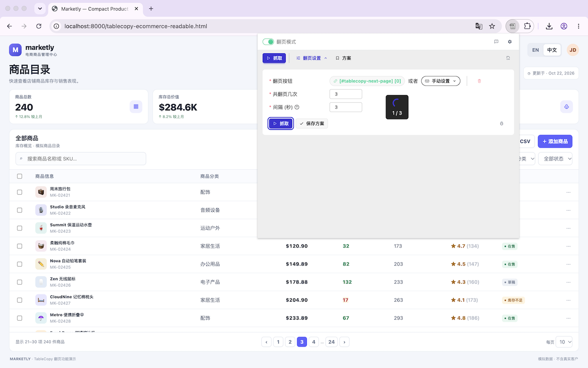Switch to the 方案 tab
This screenshot has width=588, height=368.
(343, 58)
